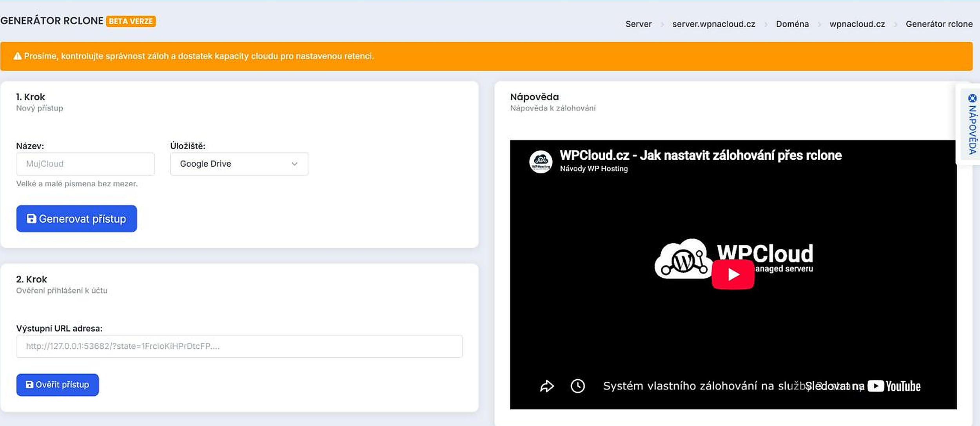Screen dimensions: 980x426
Task: Click the Ověřit přístup button
Action: 58,384
